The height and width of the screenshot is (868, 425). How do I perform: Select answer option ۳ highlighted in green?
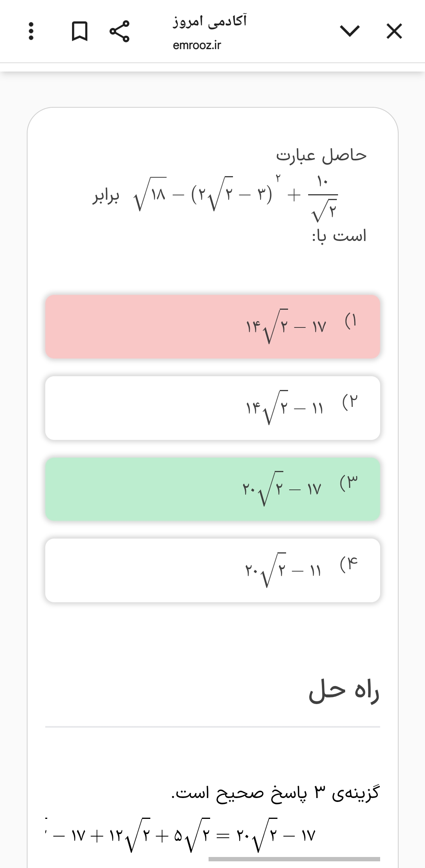pos(213,489)
